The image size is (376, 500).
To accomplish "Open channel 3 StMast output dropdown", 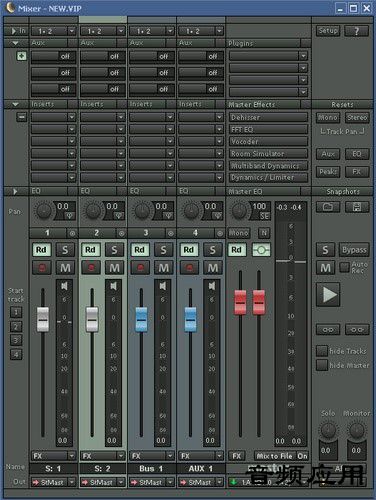I will point(152,482).
